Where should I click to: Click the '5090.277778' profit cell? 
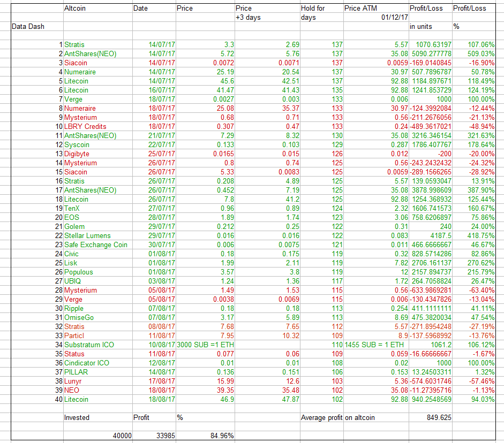431,54
